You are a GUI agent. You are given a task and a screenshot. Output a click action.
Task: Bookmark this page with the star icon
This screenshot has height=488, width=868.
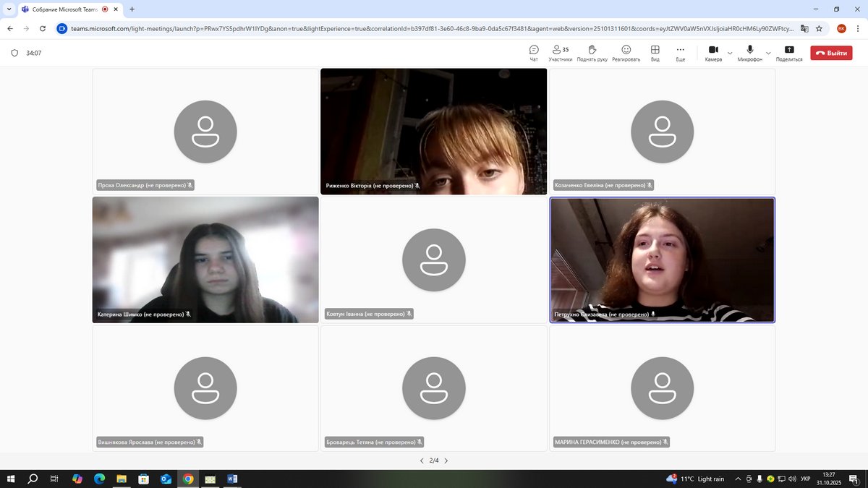pyautogui.click(x=819, y=28)
